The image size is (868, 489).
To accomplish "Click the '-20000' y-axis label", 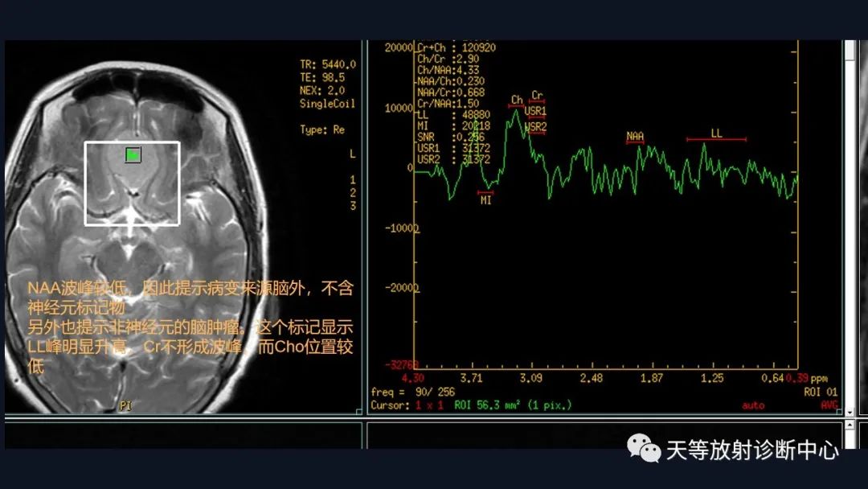I will (x=402, y=288).
